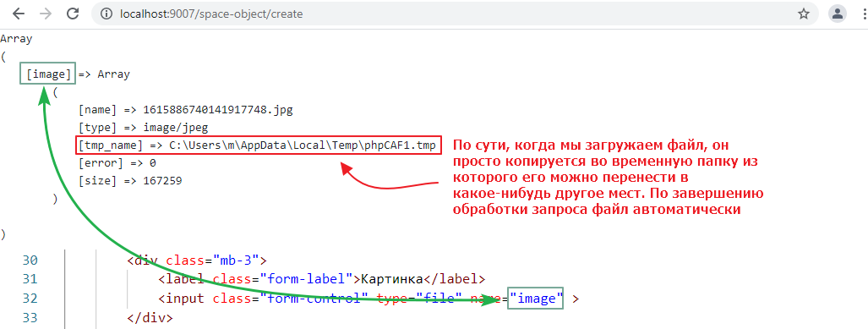868x329 pixels.
Task: Open site information icon beside localhost URL
Action: point(107,14)
